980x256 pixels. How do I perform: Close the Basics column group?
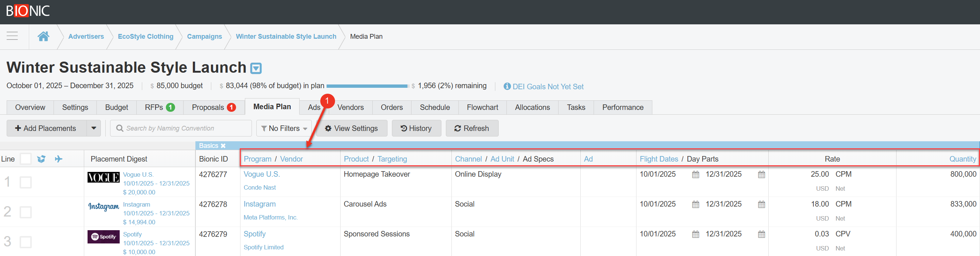(223, 146)
